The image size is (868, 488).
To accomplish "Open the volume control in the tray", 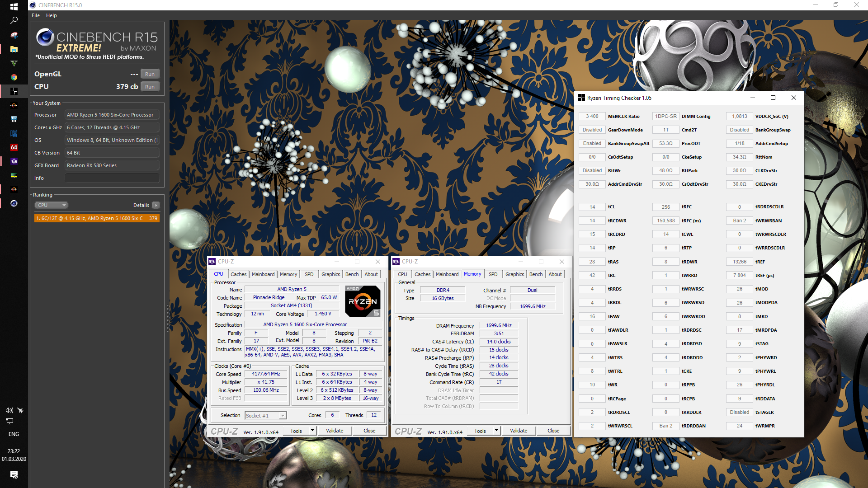I will click(9, 410).
